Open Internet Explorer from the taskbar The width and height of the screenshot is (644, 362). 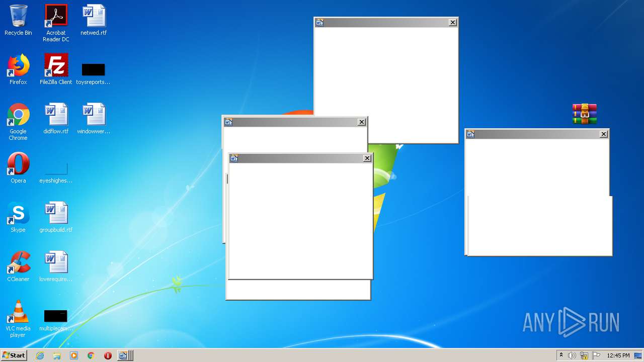pyautogui.click(x=40, y=355)
